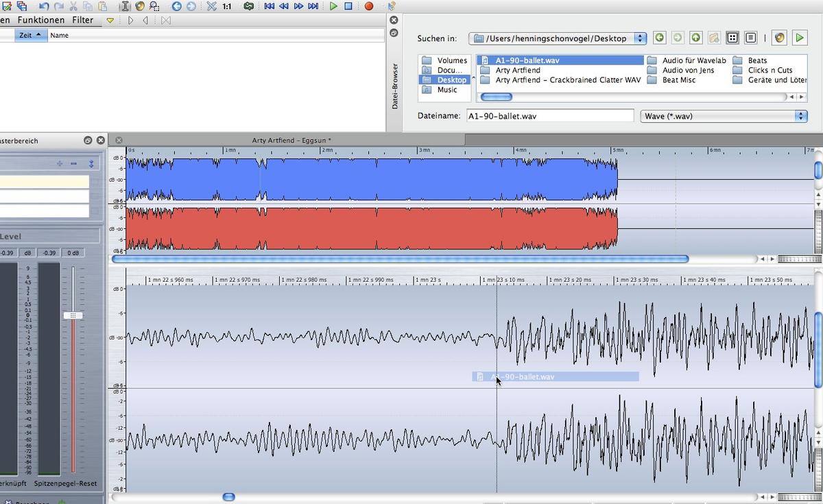Stop playback with the blue square

348,6
